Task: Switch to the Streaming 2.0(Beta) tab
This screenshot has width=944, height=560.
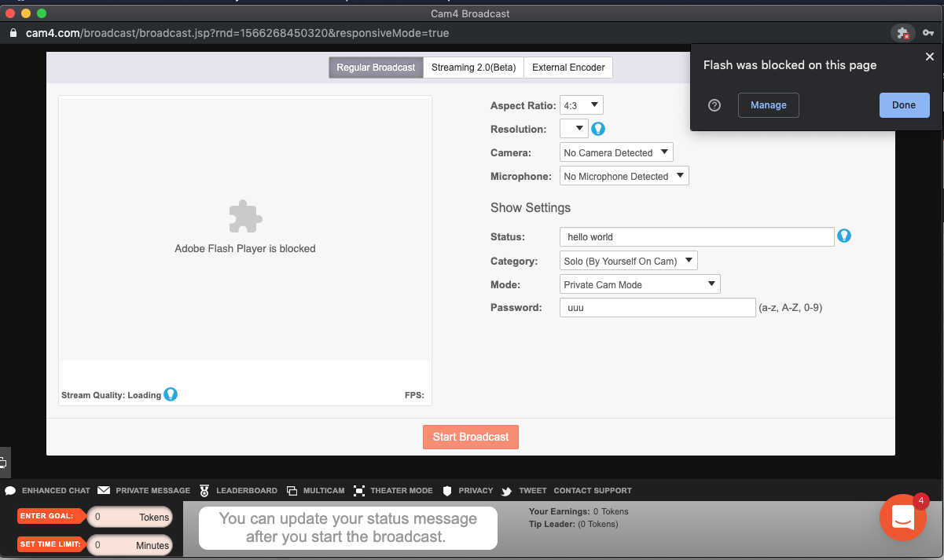Action: (473, 68)
